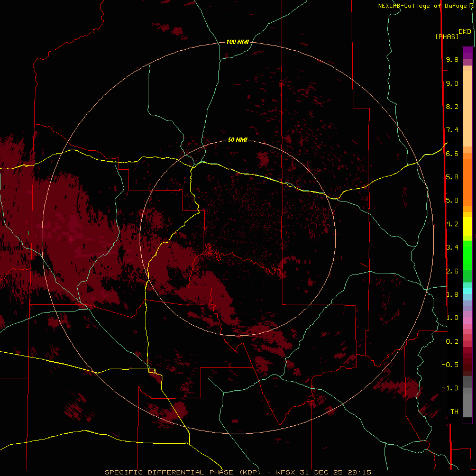The image size is (476, 476).
Task: Select the 5.8 value on the legend
Action: click(452, 177)
